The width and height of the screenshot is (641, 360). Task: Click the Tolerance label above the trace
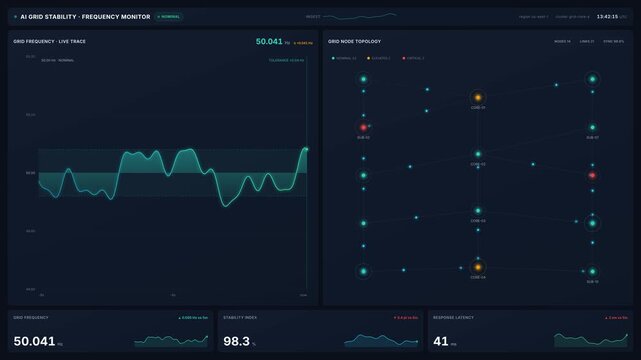(286, 60)
